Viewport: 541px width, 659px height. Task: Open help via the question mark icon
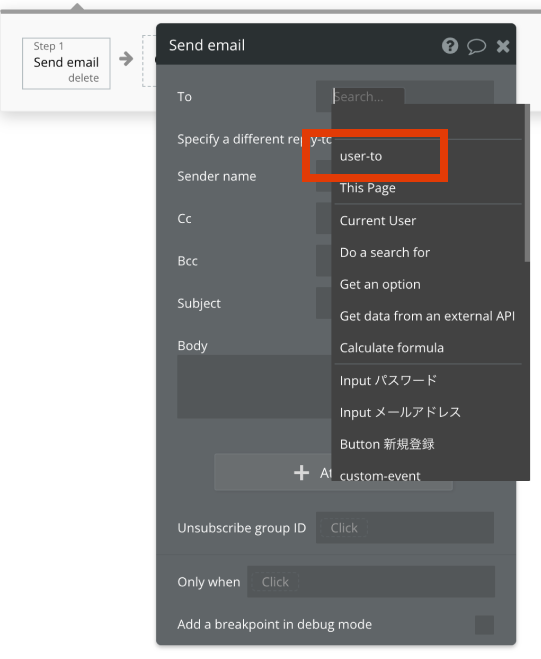click(450, 45)
